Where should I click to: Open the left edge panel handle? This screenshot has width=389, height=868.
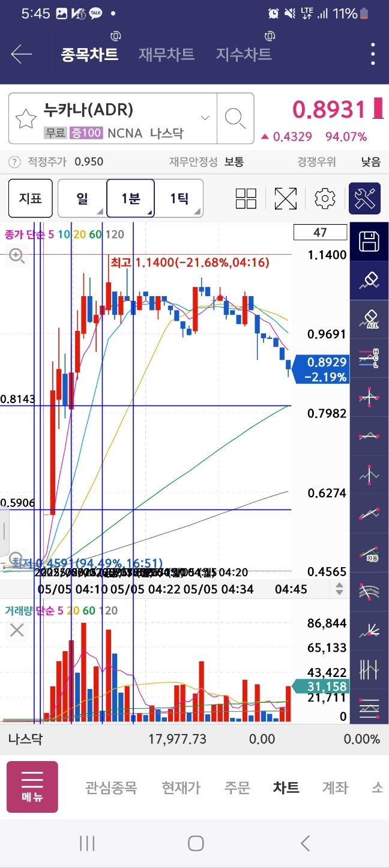(4, 531)
